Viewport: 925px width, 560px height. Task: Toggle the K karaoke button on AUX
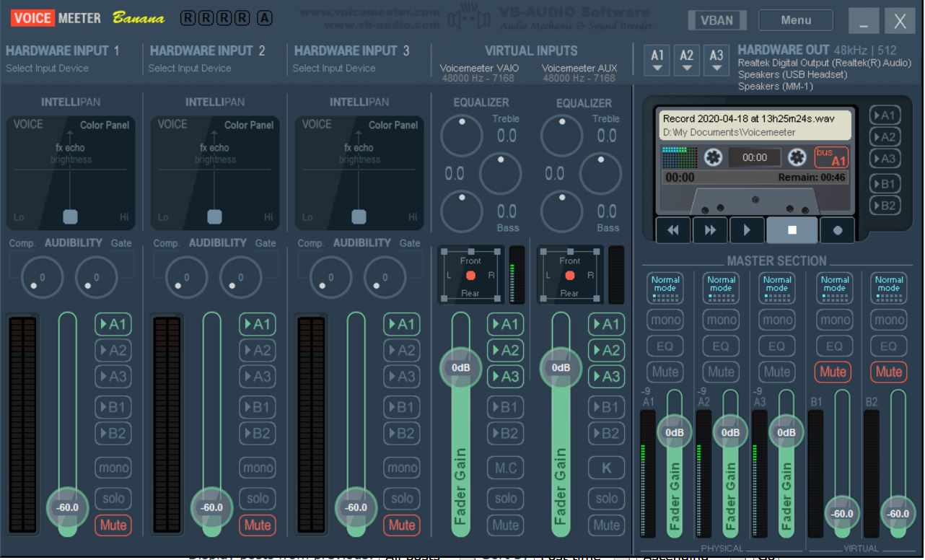point(606,468)
